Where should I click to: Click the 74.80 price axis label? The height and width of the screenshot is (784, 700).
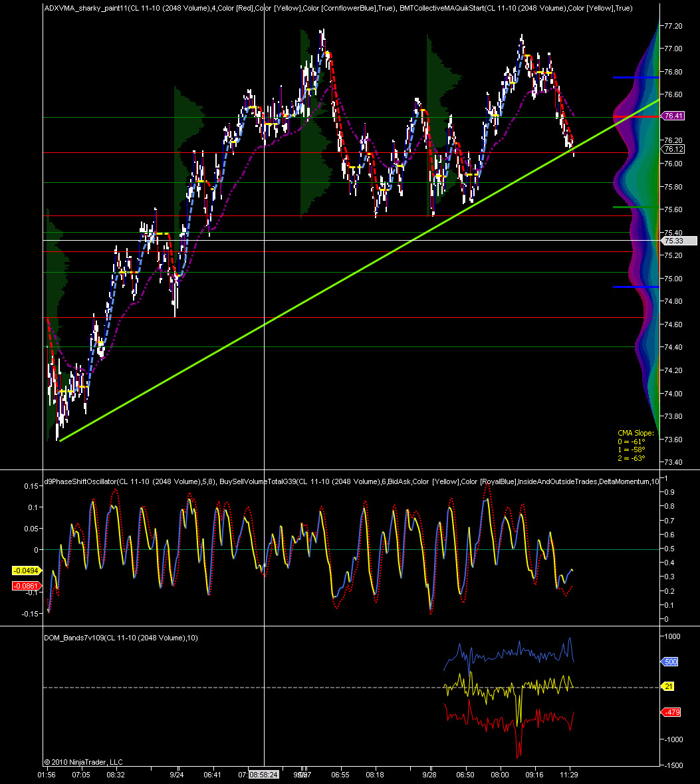(x=673, y=301)
